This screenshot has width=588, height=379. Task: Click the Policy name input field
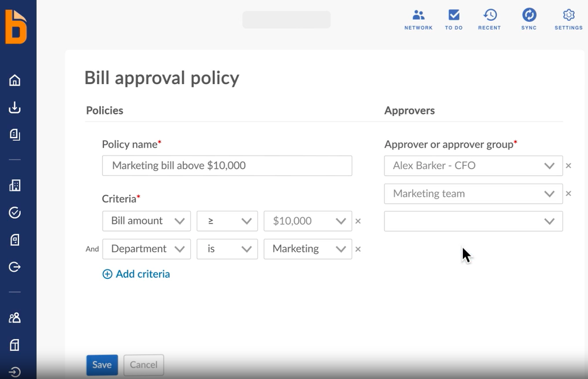coord(227,165)
